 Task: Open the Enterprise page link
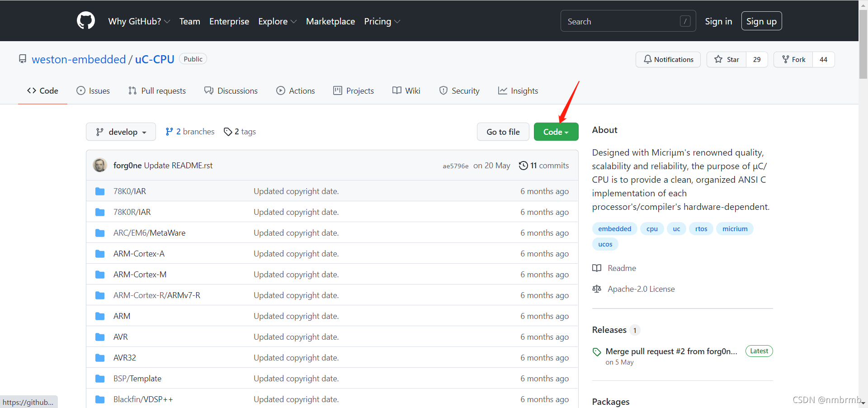tap(229, 21)
